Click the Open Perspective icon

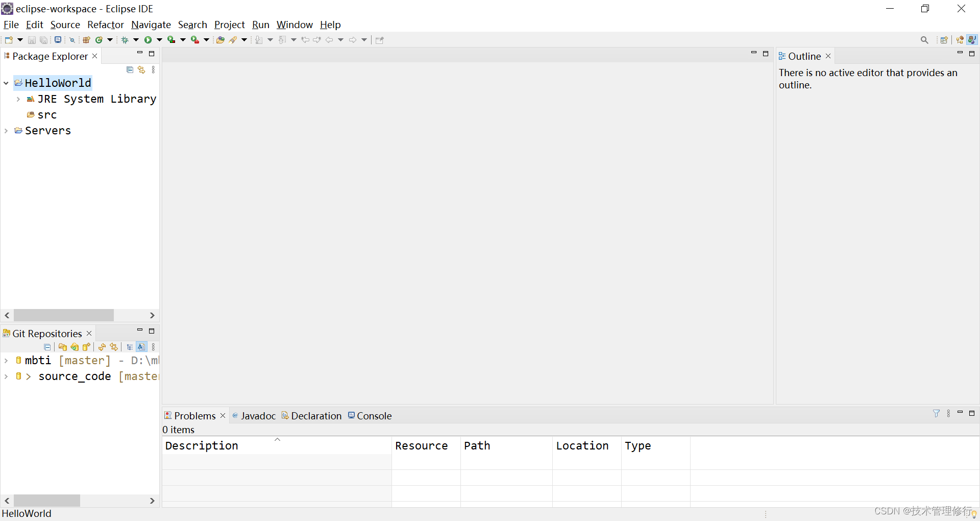(944, 40)
